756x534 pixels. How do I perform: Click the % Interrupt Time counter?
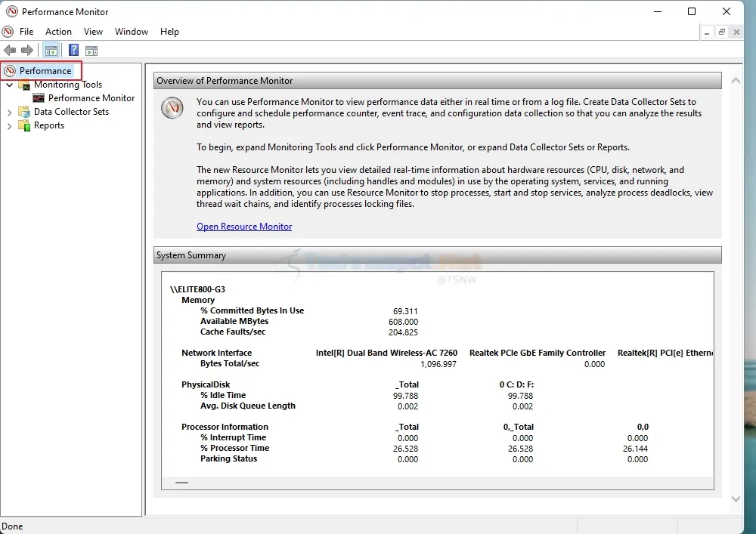pos(234,437)
